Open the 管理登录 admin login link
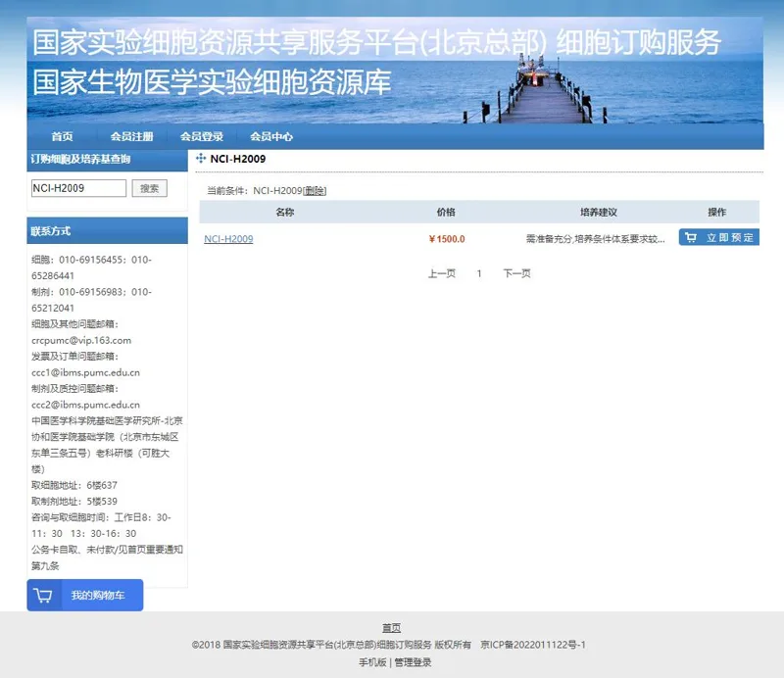The image size is (784, 678). [x=413, y=662]
